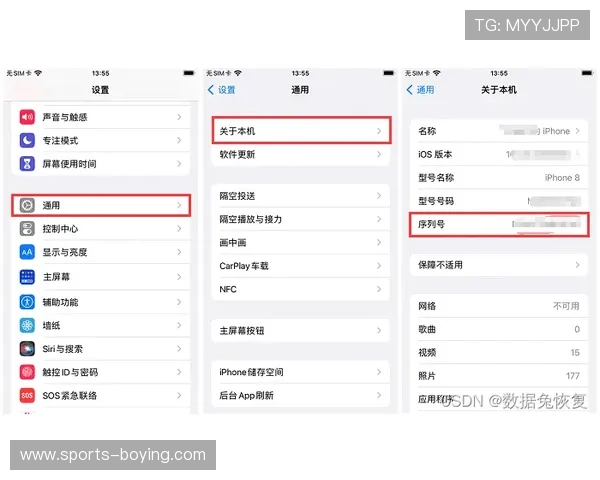The width and height of the screenshot is (600, 480).
Task: Tap the battery icon on the About screen
Action: tap(587, 73)
